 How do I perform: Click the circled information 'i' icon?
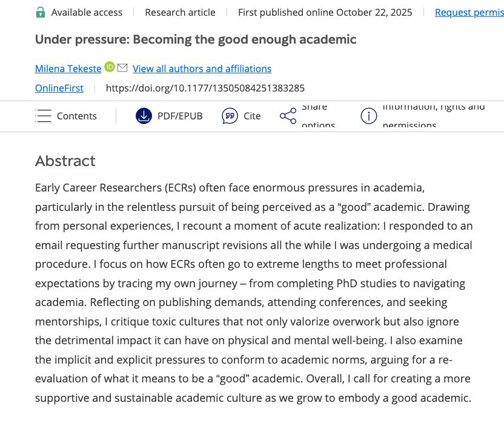[x=368, y=116]
